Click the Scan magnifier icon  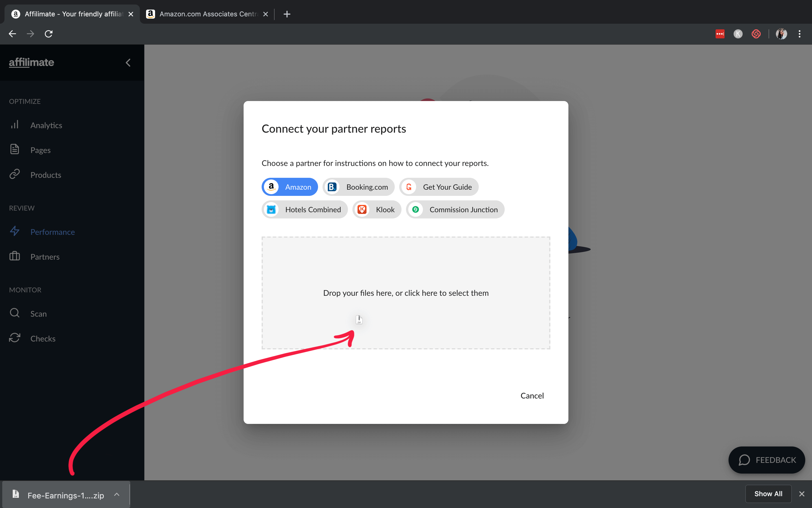click(14, 313)
